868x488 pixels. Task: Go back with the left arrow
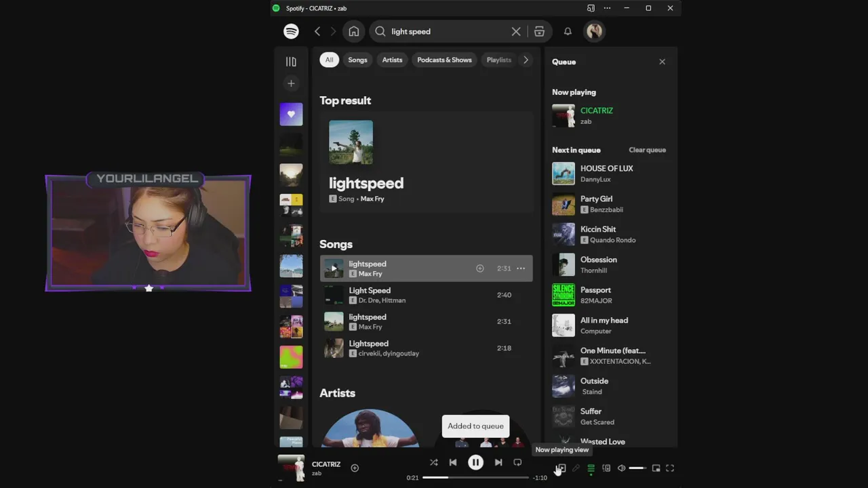(317, 31)
